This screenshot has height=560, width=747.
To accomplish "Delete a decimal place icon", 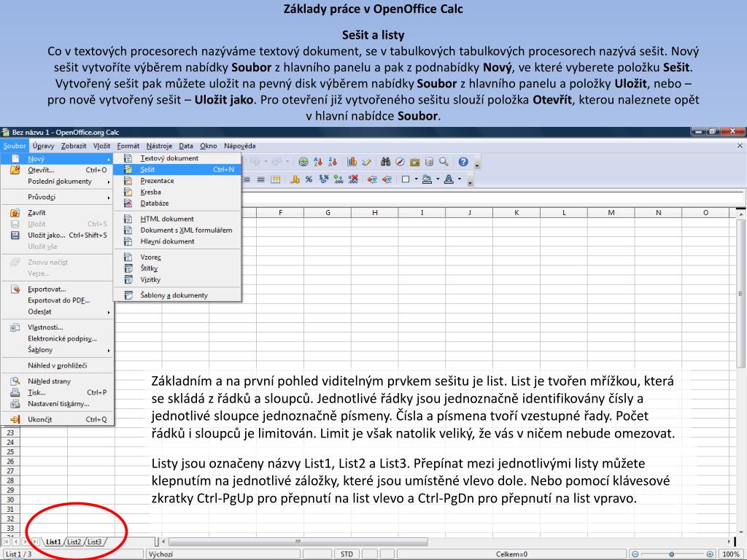I will 353,179.
